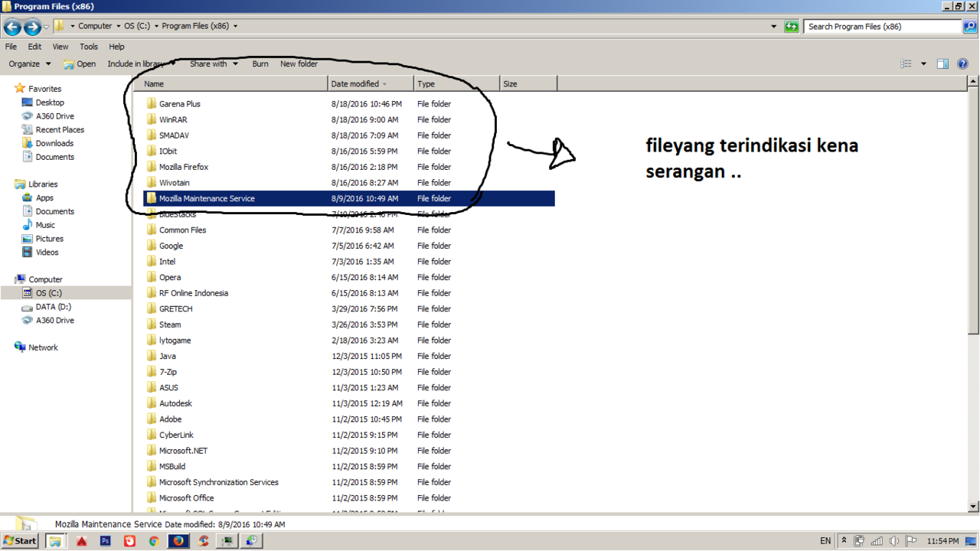Open the Help question mark icon
Viewport: 980px width, 551px height.
tap(963, 64)
